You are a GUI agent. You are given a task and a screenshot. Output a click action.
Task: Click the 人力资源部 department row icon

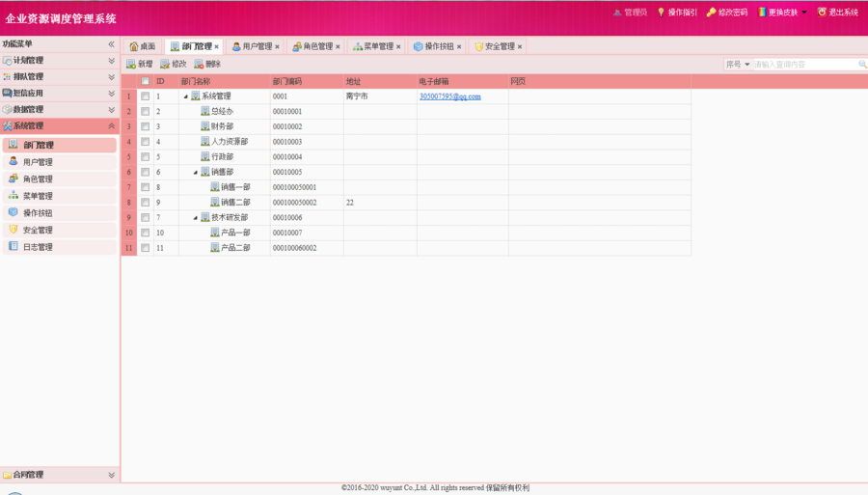click(204, 141)
